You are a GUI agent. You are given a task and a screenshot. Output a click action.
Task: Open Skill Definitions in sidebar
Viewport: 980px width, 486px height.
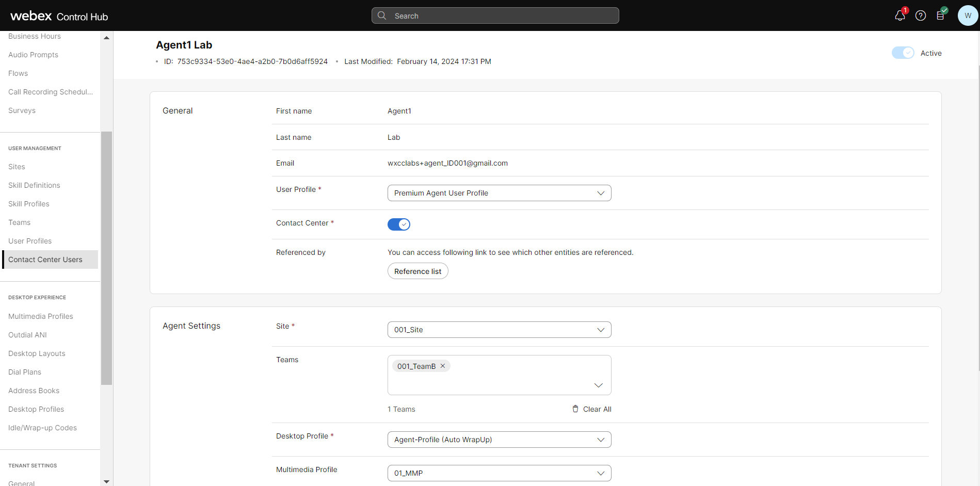(x=34, y=185)
